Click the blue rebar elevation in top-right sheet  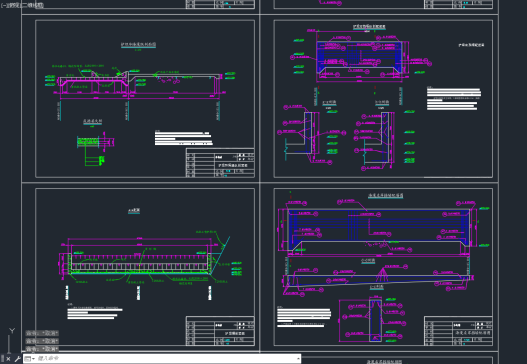359,56
